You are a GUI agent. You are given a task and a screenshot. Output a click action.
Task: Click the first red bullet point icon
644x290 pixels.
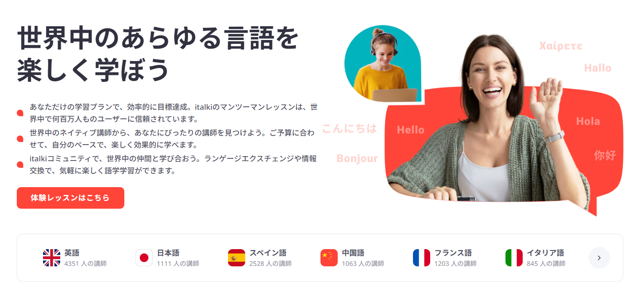tap(20, 113)
